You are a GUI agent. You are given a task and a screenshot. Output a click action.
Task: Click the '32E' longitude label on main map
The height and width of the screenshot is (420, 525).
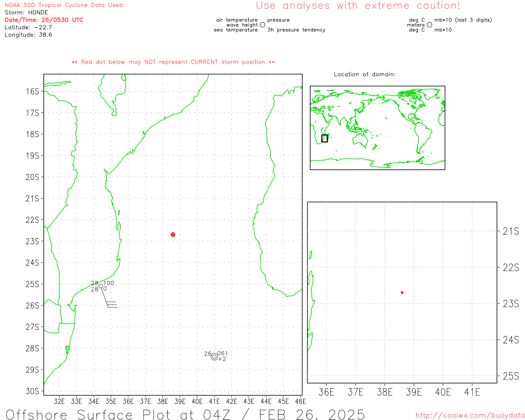tap(59, 401)
